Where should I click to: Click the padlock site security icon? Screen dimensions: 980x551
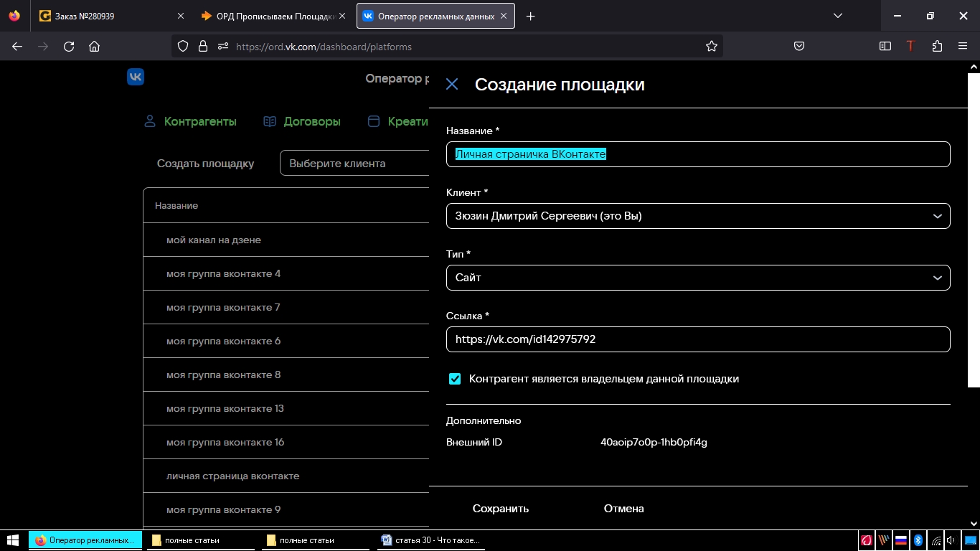[x=203, y=46]
